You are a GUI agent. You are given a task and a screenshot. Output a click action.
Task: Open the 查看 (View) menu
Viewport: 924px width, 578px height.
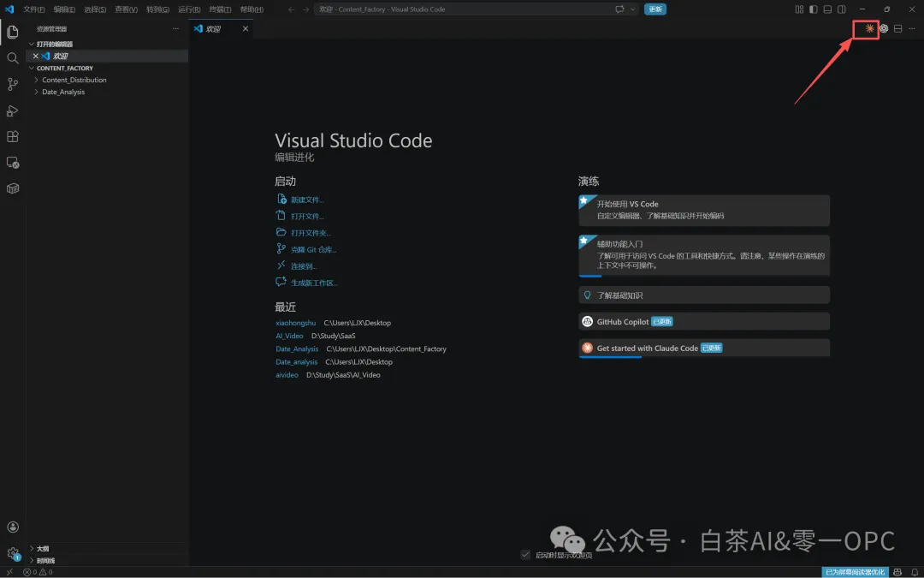click(126, 9)
